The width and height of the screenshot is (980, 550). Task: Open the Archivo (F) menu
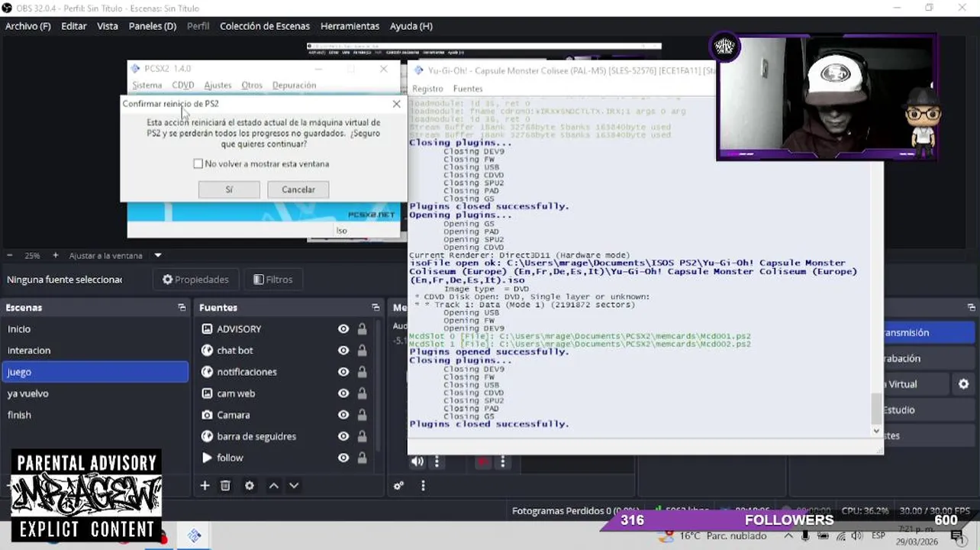27,26
